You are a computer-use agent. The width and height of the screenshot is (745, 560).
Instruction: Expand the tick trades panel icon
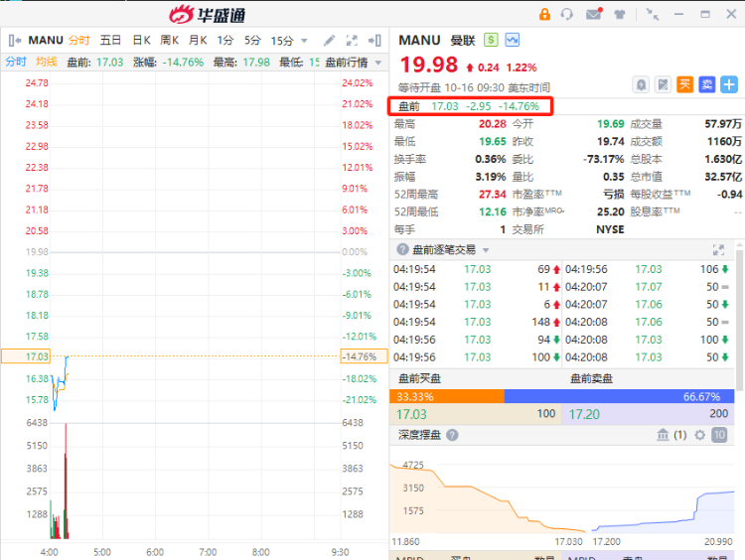(718, 250)
